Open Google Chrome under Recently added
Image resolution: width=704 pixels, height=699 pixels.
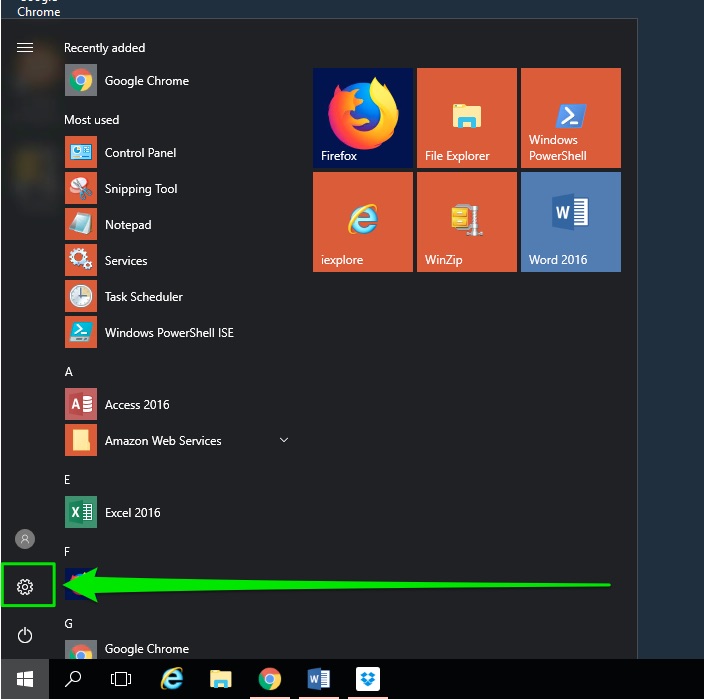point(178,80)
